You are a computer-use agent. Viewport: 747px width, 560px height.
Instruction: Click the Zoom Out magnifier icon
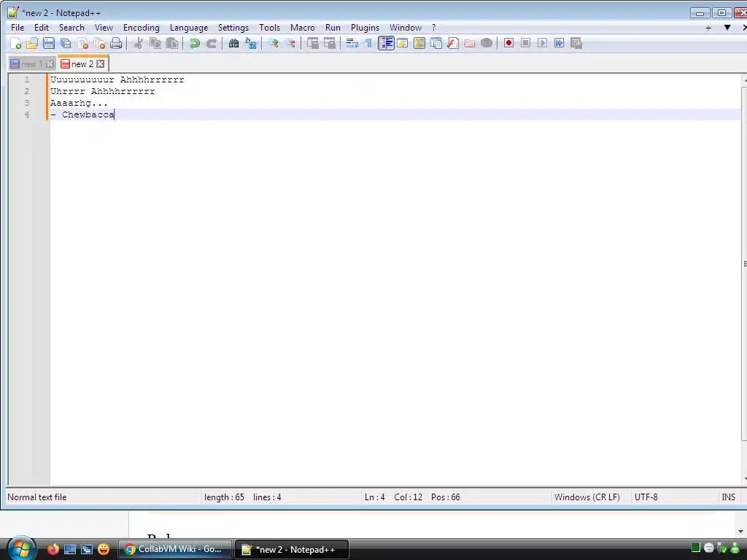click(x=290, y=43)
